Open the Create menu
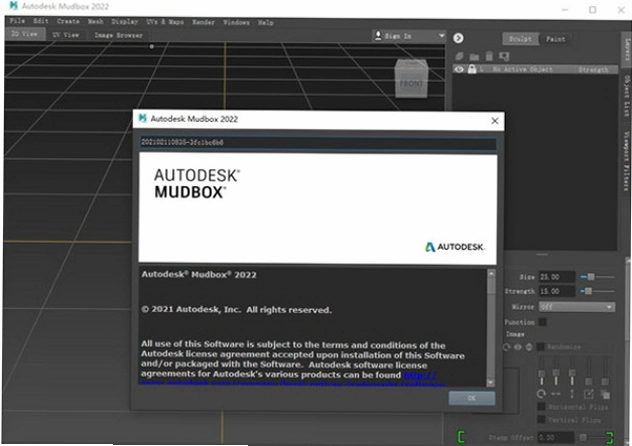This screenshot has width=632, height=446. tap(68, 21)
